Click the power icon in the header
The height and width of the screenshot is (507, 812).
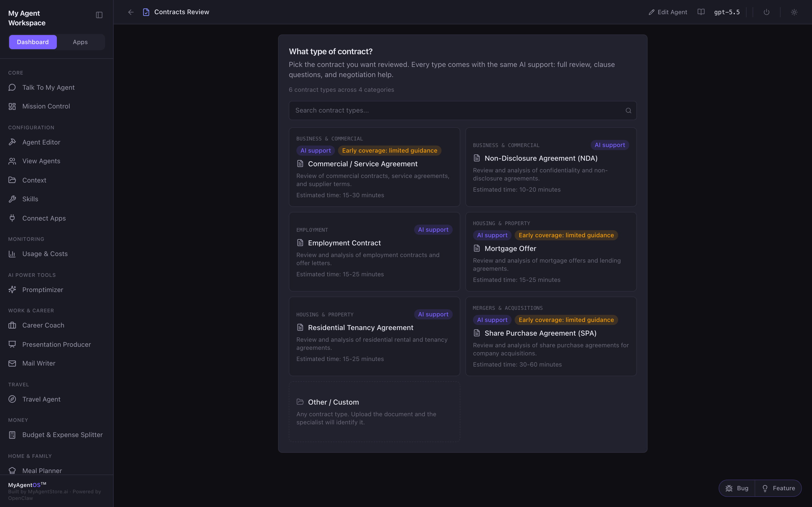pos(766,12)
